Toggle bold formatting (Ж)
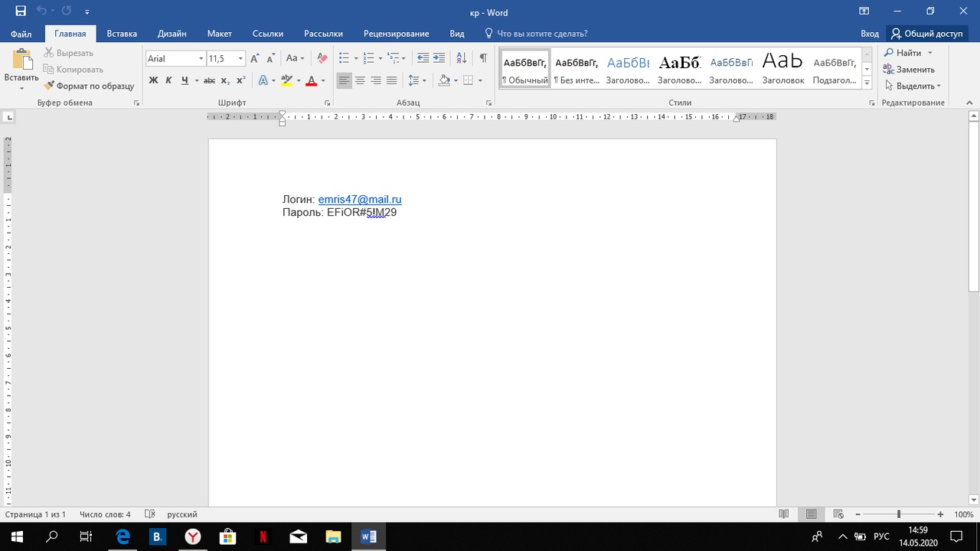The height and width of the screenshot is (551, 980). 153,80
